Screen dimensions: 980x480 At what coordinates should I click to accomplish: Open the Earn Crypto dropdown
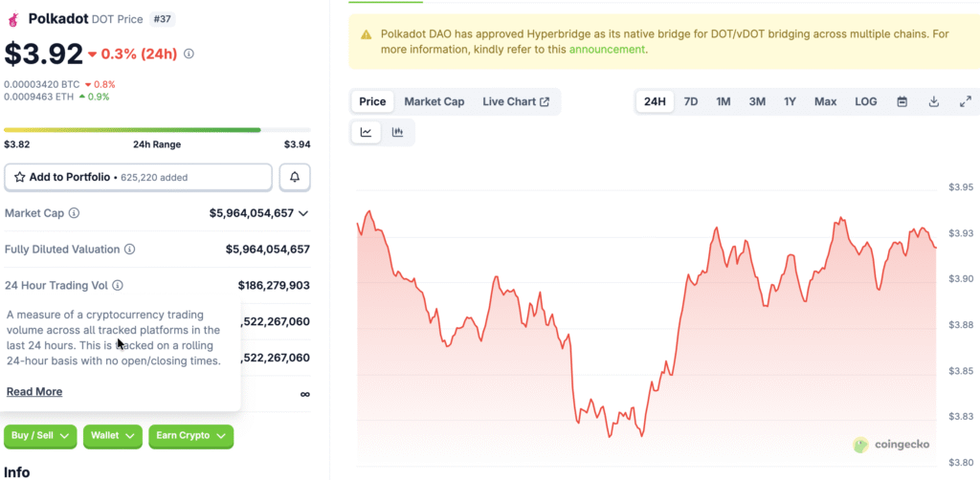[x=191, y=436]
